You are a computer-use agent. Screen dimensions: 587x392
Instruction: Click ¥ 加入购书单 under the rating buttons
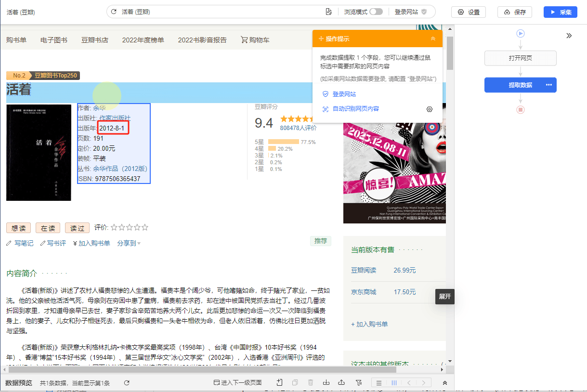pyautogui.click(x=91, y=243)
